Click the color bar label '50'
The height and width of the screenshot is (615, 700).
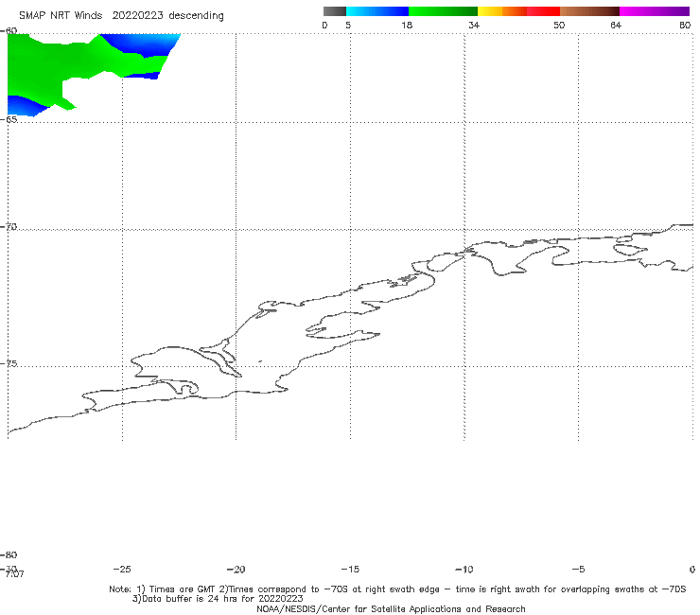click(x=559, y=26)
